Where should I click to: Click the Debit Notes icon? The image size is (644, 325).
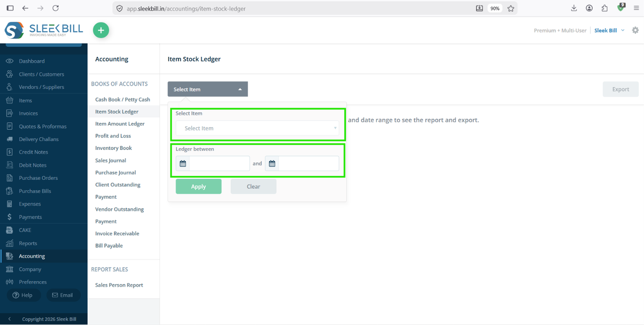coord(9,165)
